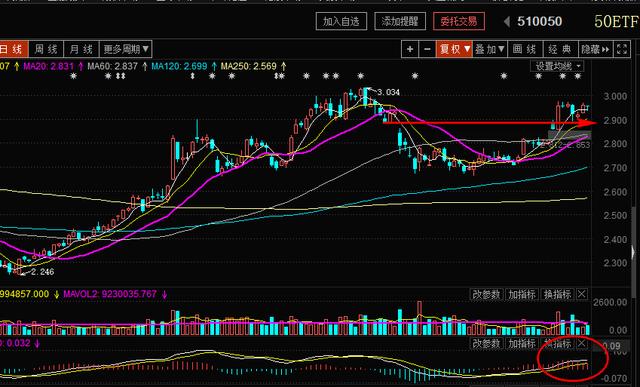Close the MACD indicator panel
Viewport: 640px width, 387px height.
point(582,343)
